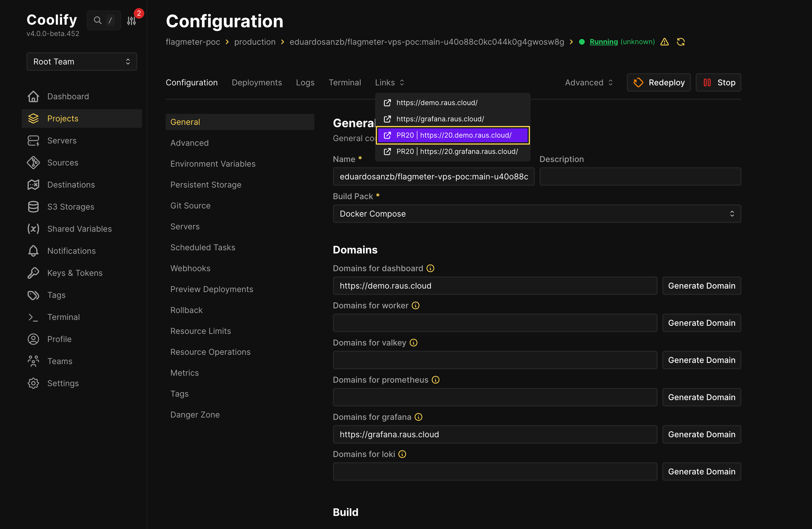Expand the Advanced dropdown
This screenshot has width=812, height=529.
pyautogui.click(x=589, y=82)
